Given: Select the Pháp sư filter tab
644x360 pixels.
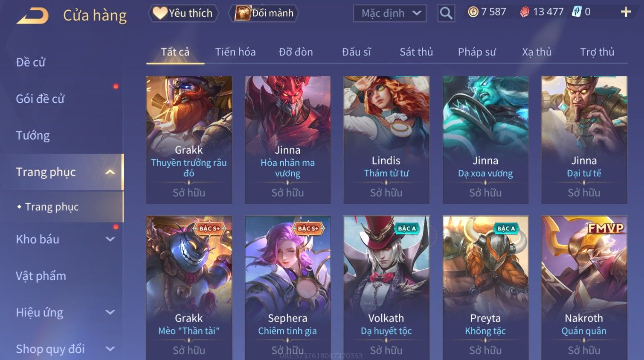Looking at the screenshot, I should 477,52.
